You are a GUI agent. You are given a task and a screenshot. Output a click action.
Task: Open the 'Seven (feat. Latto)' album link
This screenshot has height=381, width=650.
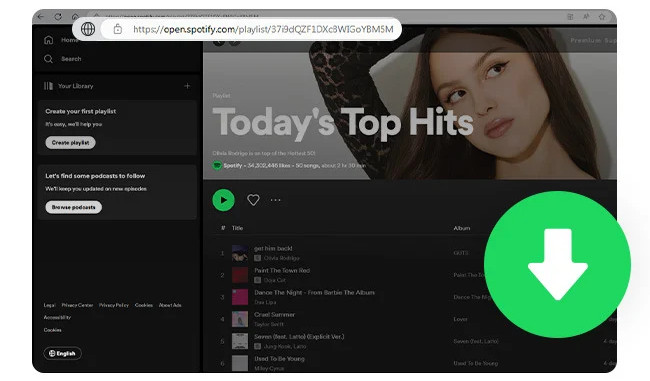(x=475, y=341)
